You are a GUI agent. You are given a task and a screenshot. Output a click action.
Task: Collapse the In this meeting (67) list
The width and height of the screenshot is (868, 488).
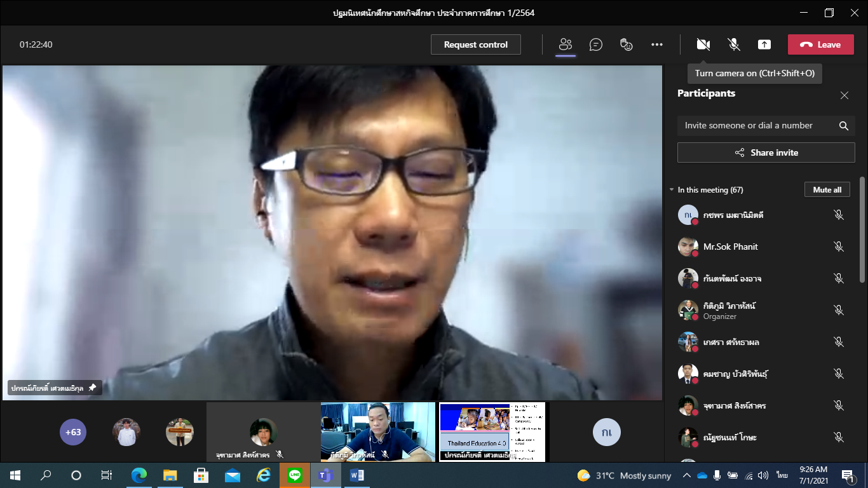(x=671, y=190)
